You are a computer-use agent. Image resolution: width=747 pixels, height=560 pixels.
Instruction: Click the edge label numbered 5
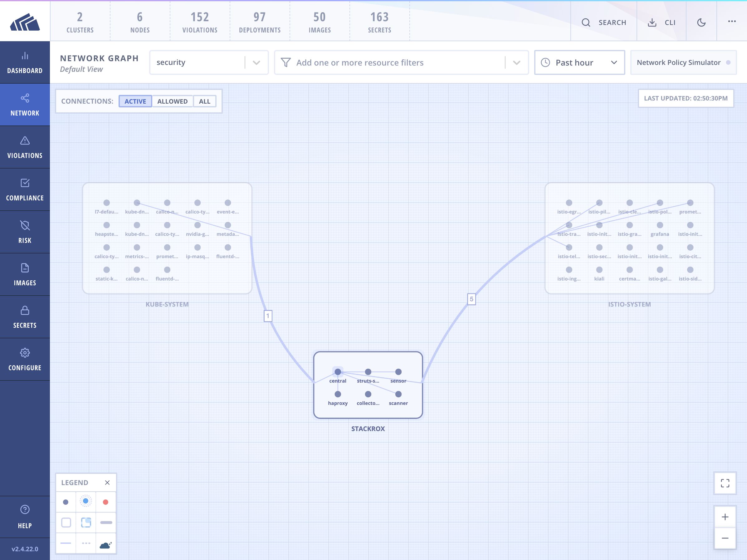(471, 299)
